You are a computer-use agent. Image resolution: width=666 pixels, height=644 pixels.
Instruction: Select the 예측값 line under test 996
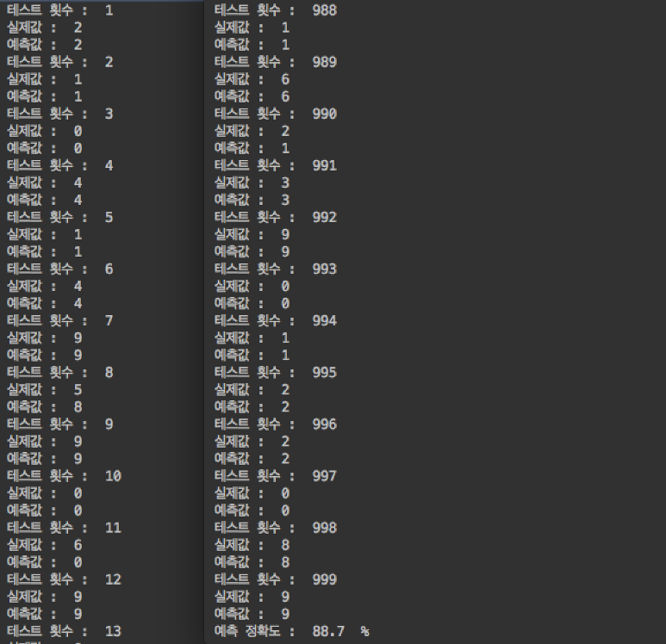252,459
